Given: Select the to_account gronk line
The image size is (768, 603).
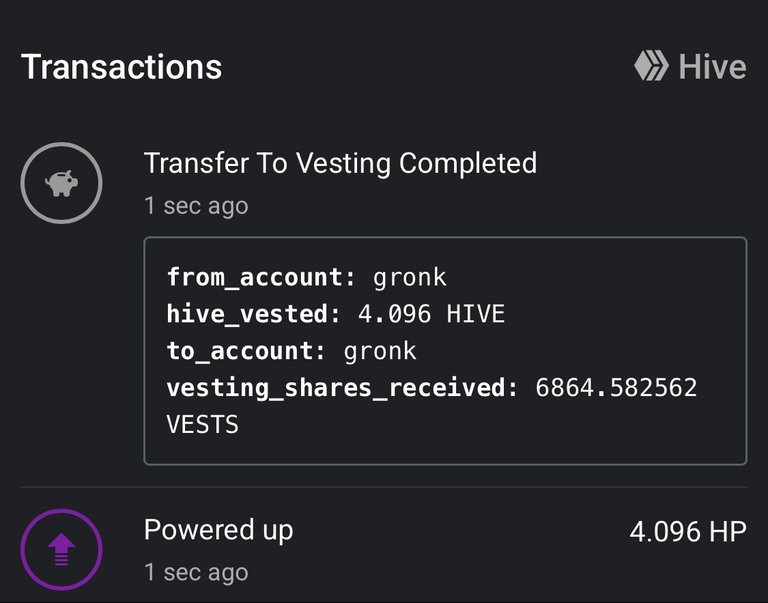Looking at the screenshot, I should (291, 351).
